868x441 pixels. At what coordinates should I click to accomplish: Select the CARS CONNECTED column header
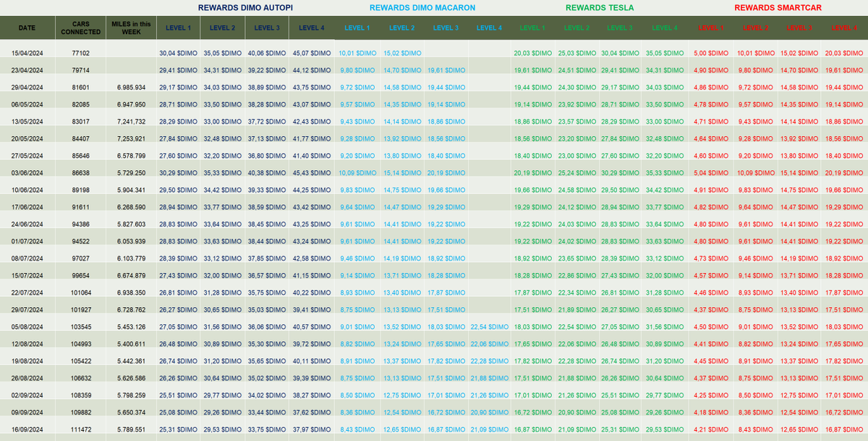(x=81, y=28)
